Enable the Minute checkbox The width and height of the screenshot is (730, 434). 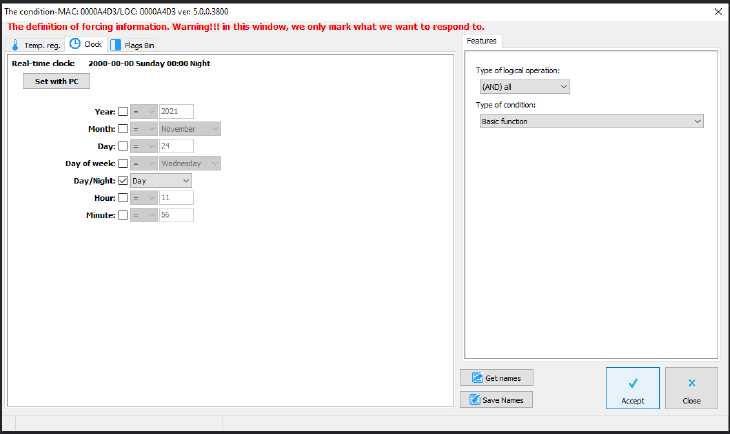coord(123,215)
